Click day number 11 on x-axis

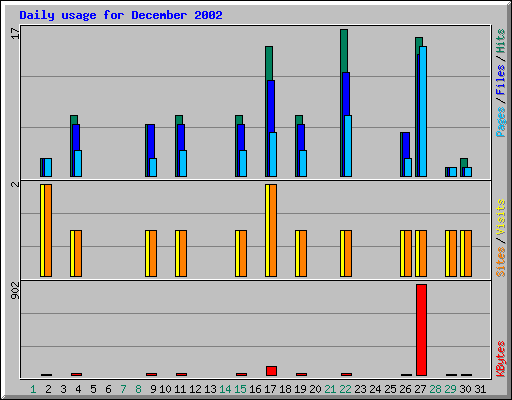coord(180,389)
